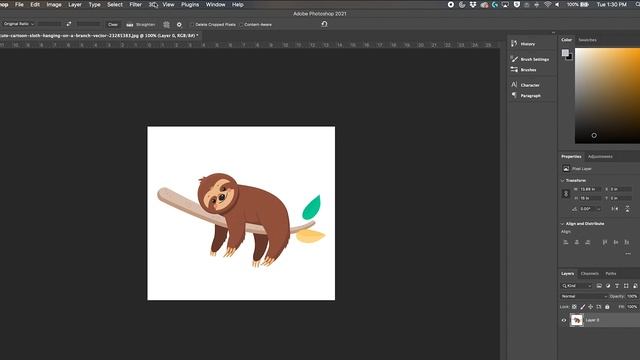Toggle lock image pixels brush icon
Image resolution: width=640 pixels, height=360 pixels.
point(582,307)
